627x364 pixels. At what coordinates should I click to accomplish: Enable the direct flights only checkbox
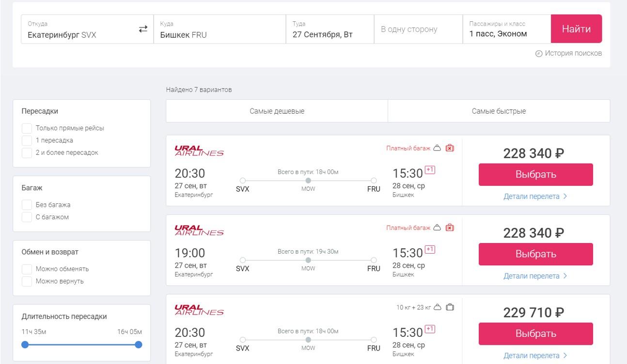tap(27, 128)
